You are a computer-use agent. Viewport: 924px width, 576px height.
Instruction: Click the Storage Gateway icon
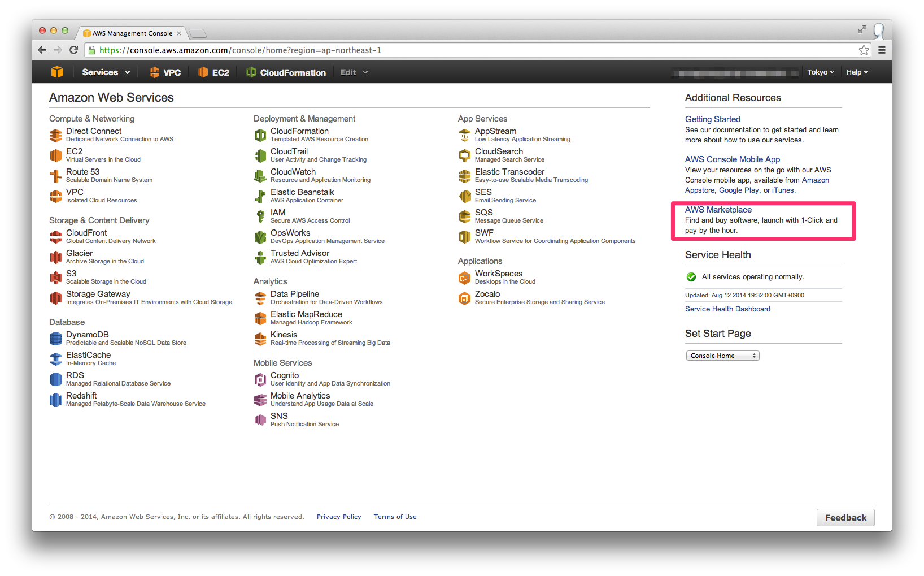(55, 298)
